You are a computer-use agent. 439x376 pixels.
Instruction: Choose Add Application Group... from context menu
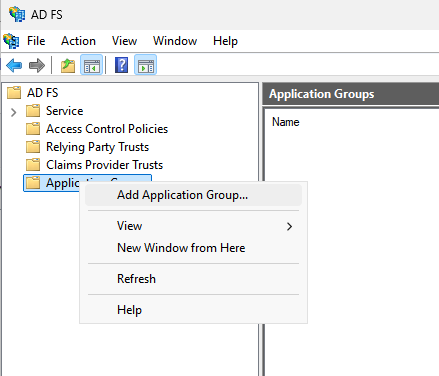click(193, 195)
